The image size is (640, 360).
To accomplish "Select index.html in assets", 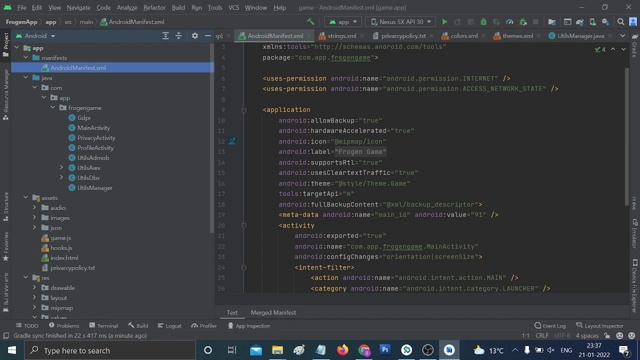I will 64,258.
